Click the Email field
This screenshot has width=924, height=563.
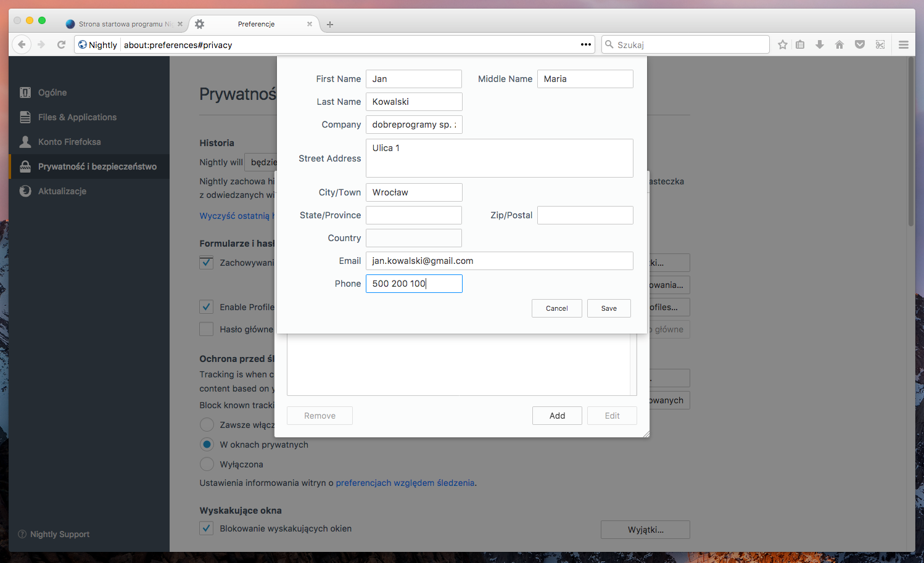[x=500, y=261]
